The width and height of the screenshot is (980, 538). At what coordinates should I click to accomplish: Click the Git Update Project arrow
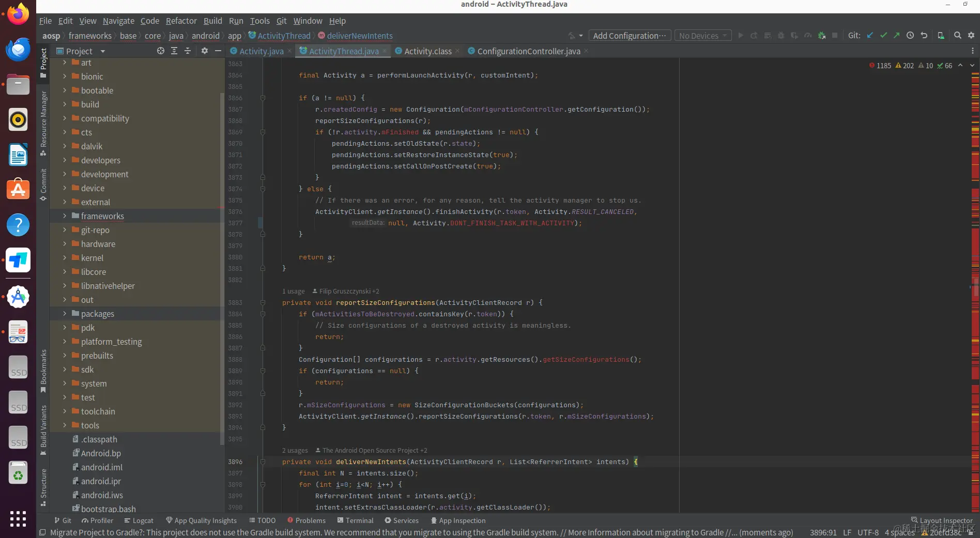(870, 36)
